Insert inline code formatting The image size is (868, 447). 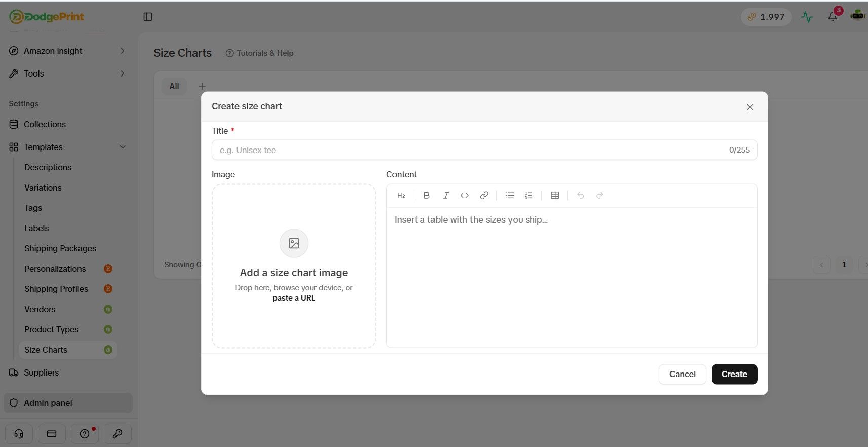point(465,196)
